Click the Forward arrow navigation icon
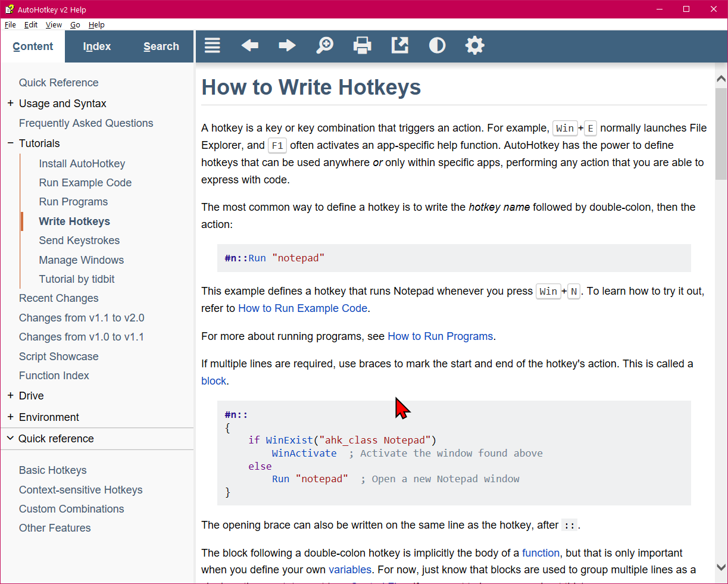The width and height of the screenshot is (728, 584). point(288,45)
